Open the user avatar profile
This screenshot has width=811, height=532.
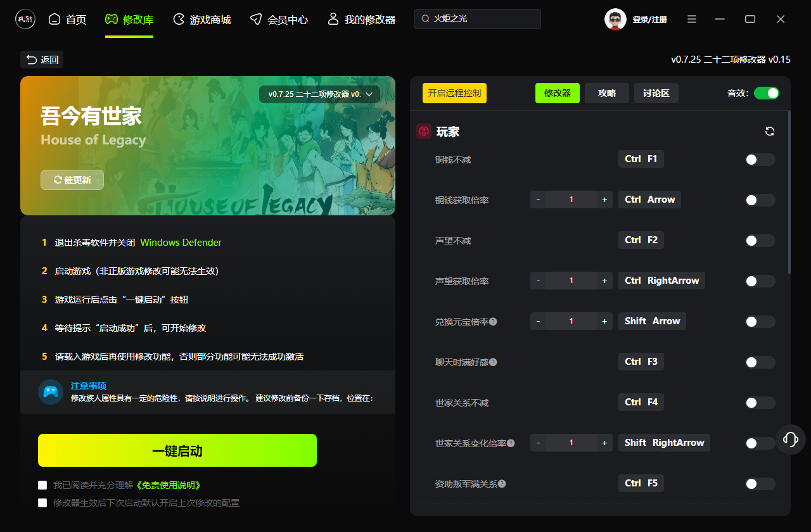(x=615, y=19)
